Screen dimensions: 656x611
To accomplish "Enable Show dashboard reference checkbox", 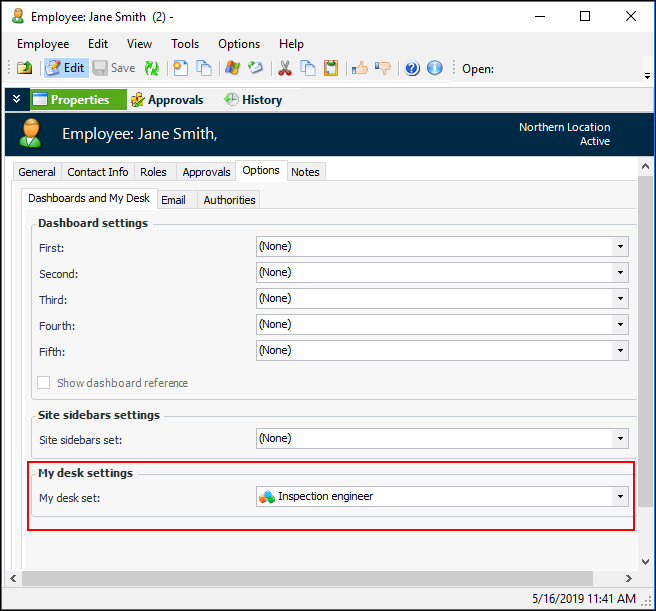I will click(44, 383).
